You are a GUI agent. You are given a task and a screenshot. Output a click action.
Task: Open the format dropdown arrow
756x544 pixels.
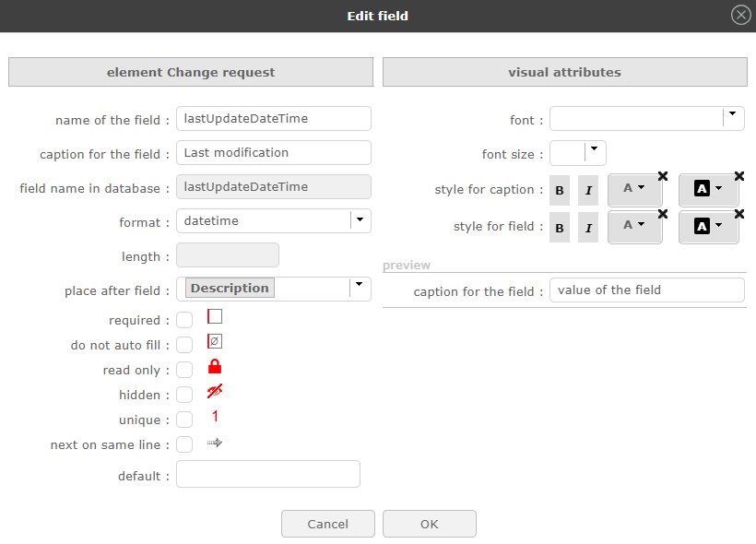pos(360,220)
